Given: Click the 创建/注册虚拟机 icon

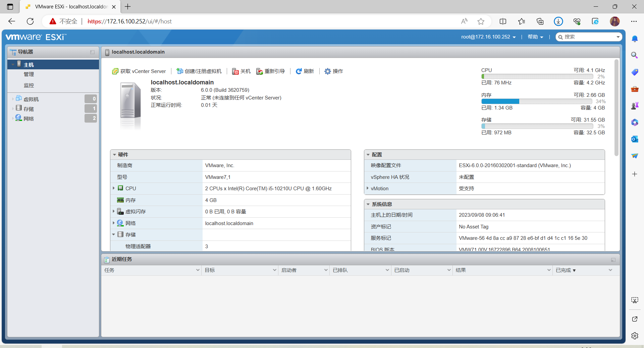Looking at the screenshot, I should point(179,71).
